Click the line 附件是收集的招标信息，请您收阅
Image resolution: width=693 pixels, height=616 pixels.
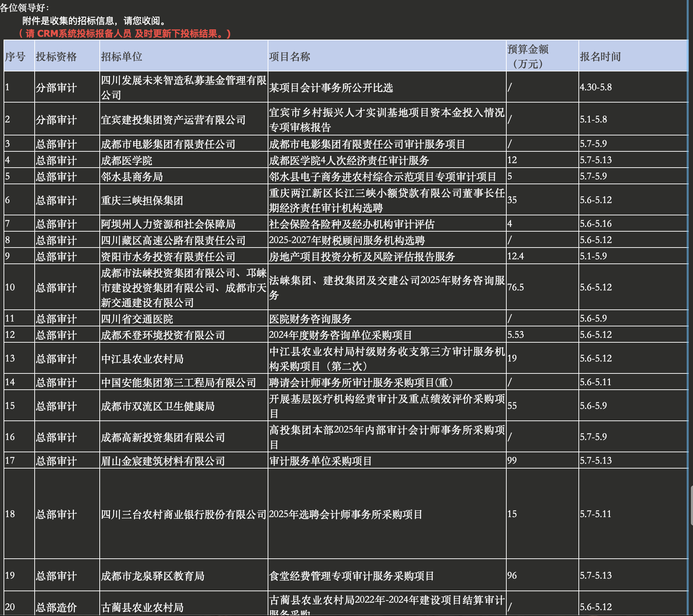click(x=94, y=21)
